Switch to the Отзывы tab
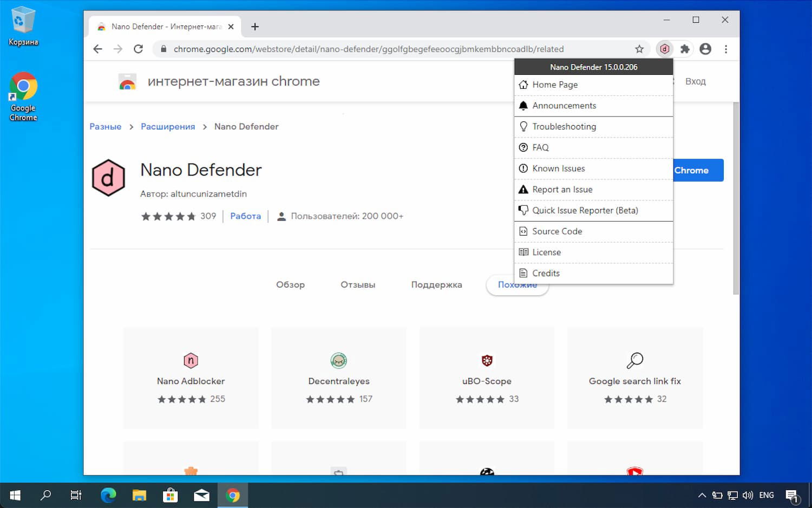The image size is (812, 508). [357, 284]
